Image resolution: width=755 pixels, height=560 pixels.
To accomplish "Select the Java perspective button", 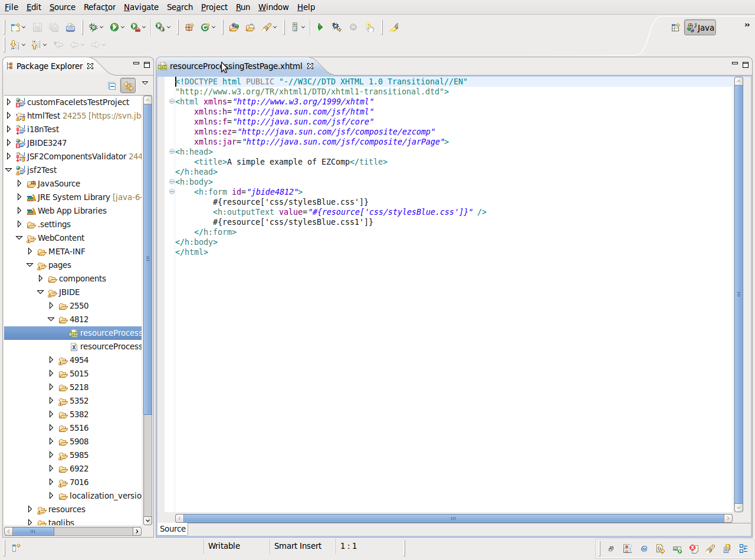I will point(700,28).
